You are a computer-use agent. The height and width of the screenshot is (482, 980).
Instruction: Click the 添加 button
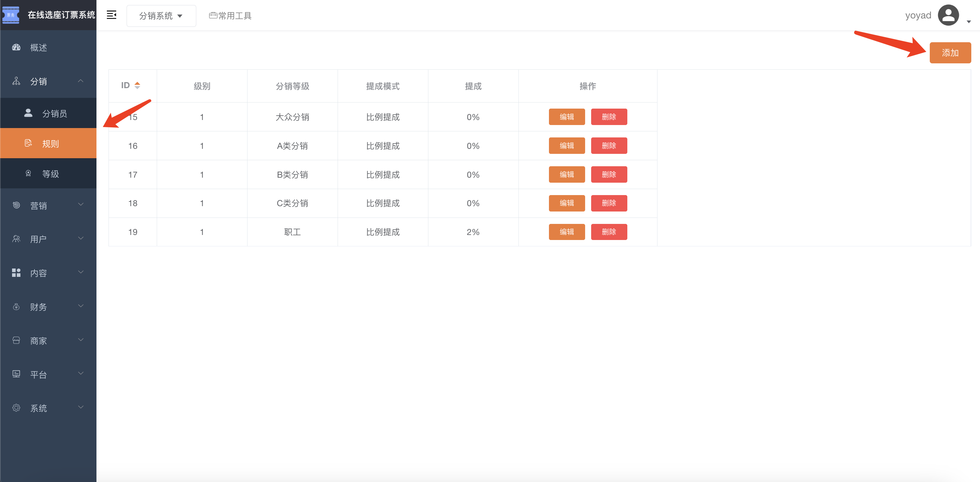(950, 53)
